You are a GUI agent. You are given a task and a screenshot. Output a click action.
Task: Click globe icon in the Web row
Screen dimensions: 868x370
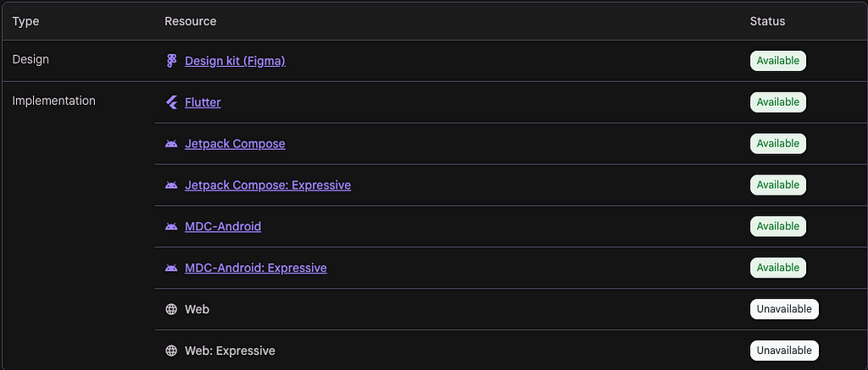(x=171, y=309)
